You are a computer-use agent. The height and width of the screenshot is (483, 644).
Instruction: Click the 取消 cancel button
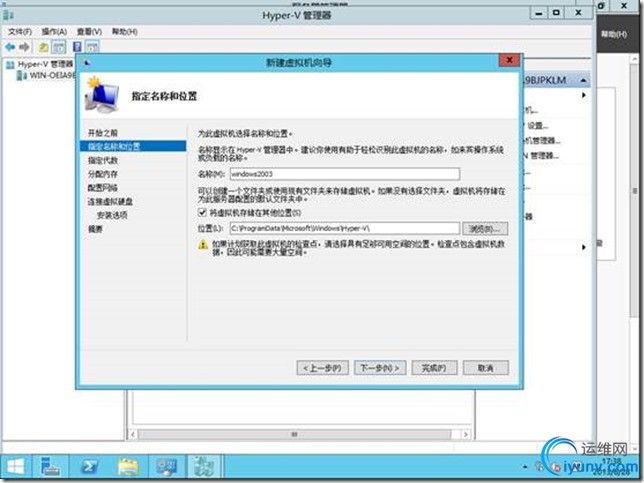coord(485,368)
